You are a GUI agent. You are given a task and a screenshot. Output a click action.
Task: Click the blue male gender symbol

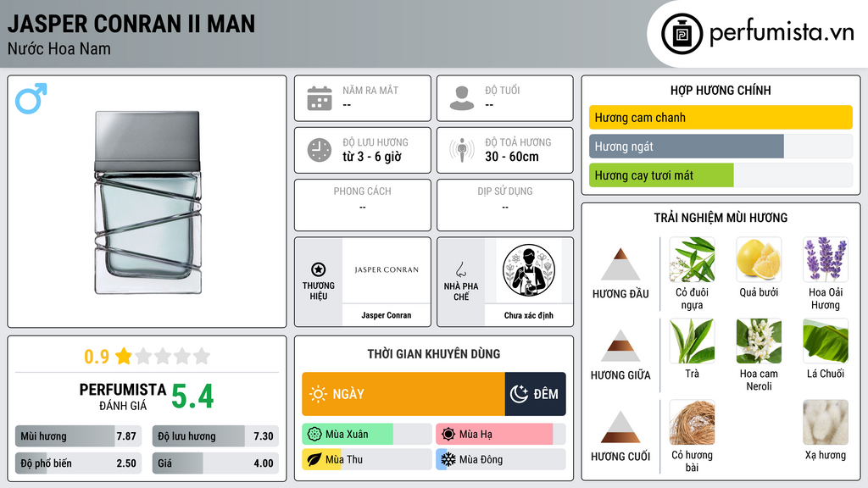click(31, 98)
